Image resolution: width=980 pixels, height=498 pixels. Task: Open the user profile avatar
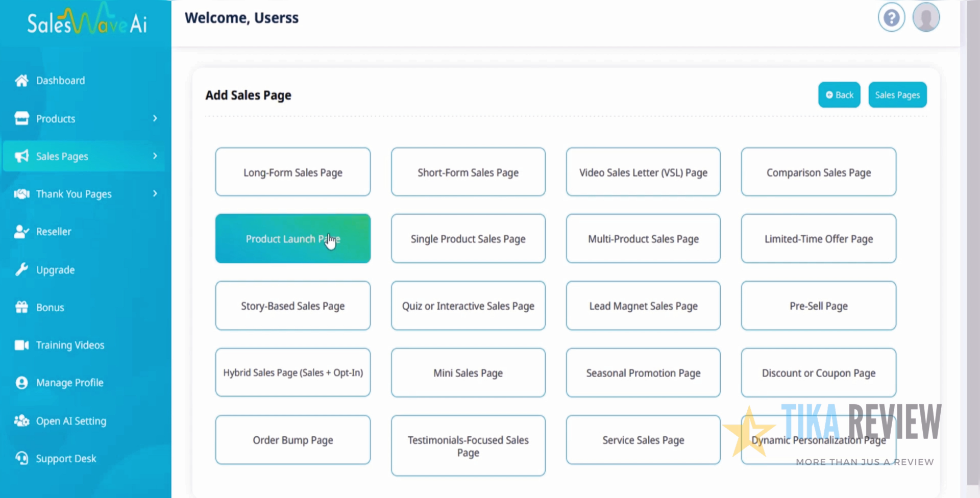coord(926,17)
